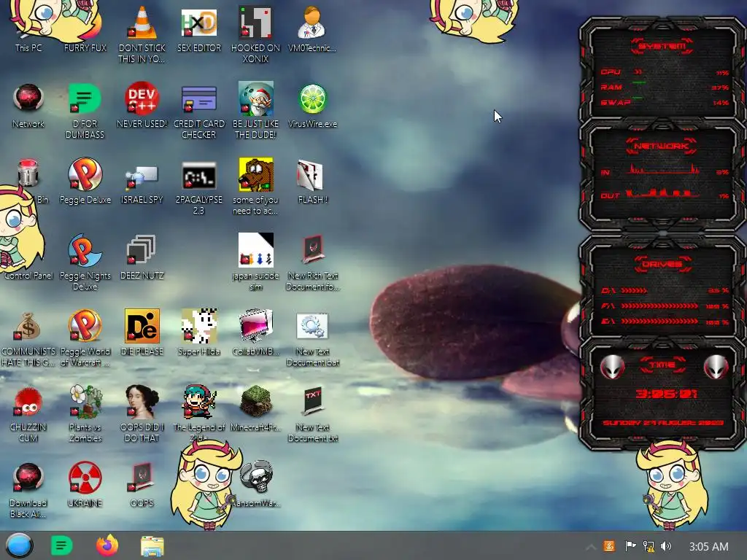Viewport: 747px width, 560px height.
Task: Select New Rich Text Document icon
Action: (x=312, y=262)
